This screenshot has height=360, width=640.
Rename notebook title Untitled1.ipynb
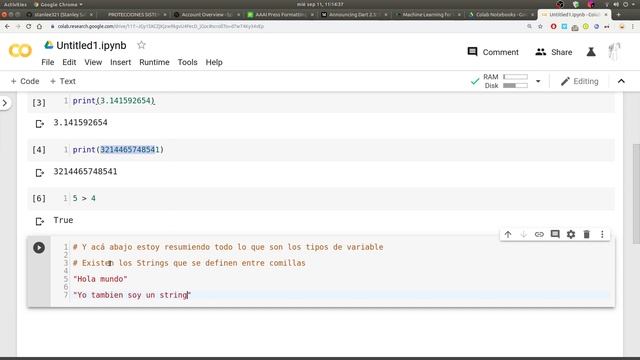(x=91, y=45)
